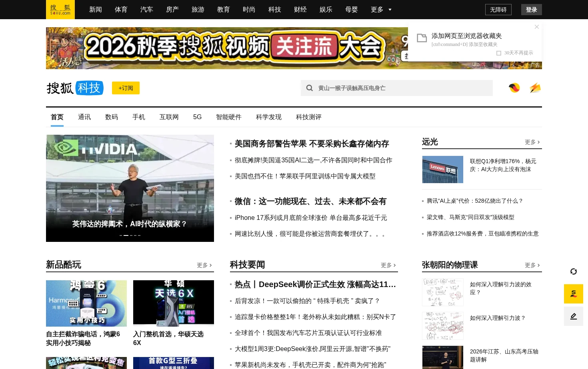Click the 登录 button

[532, 10]
